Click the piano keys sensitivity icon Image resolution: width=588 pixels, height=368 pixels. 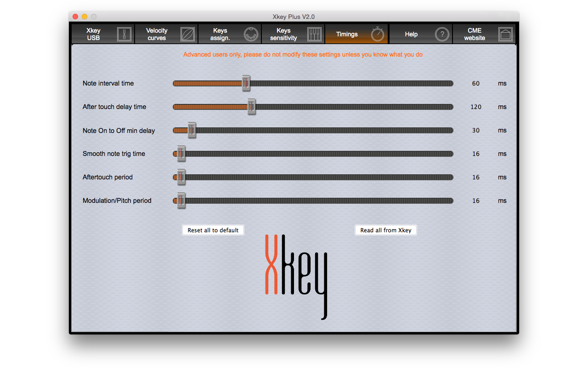pyautogui.click(x=314, y=34)
